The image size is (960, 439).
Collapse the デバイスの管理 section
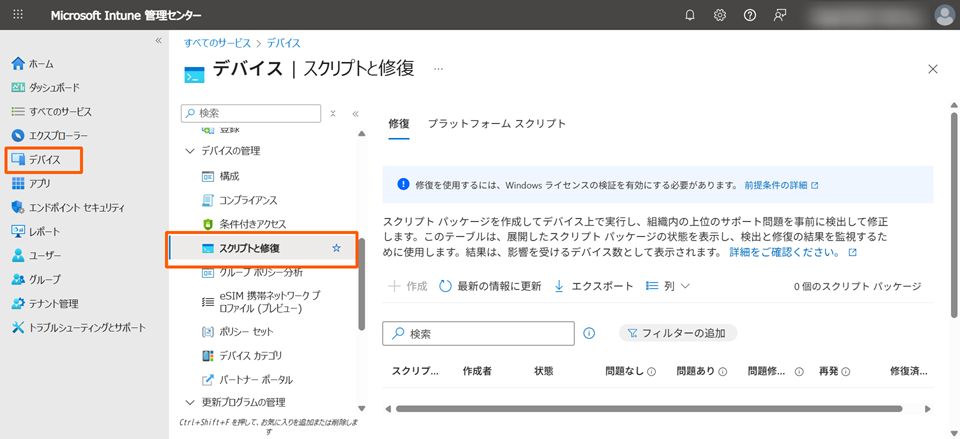pyautogui.click(x=191, y=151)
